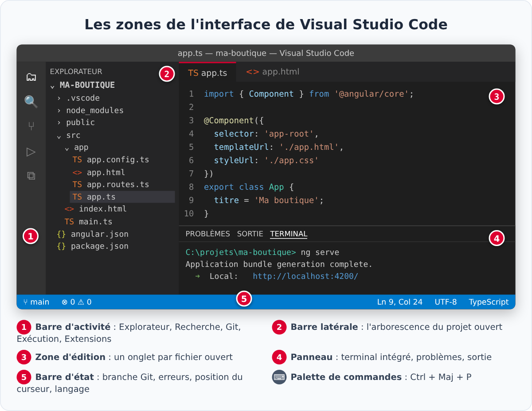
Task: Change the UTF-8 encoding in status bar
Action: pyautogui.click(x=446, y=302)
